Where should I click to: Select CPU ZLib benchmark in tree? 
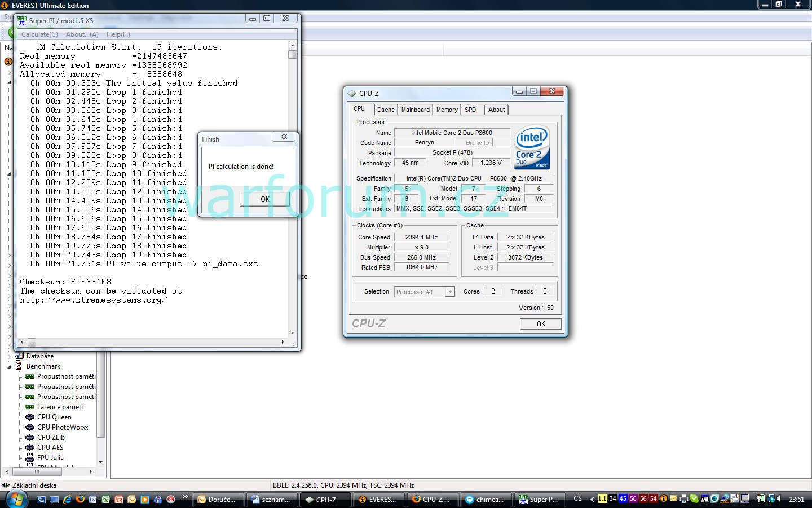pyautogui.click(x=51, y=437)
